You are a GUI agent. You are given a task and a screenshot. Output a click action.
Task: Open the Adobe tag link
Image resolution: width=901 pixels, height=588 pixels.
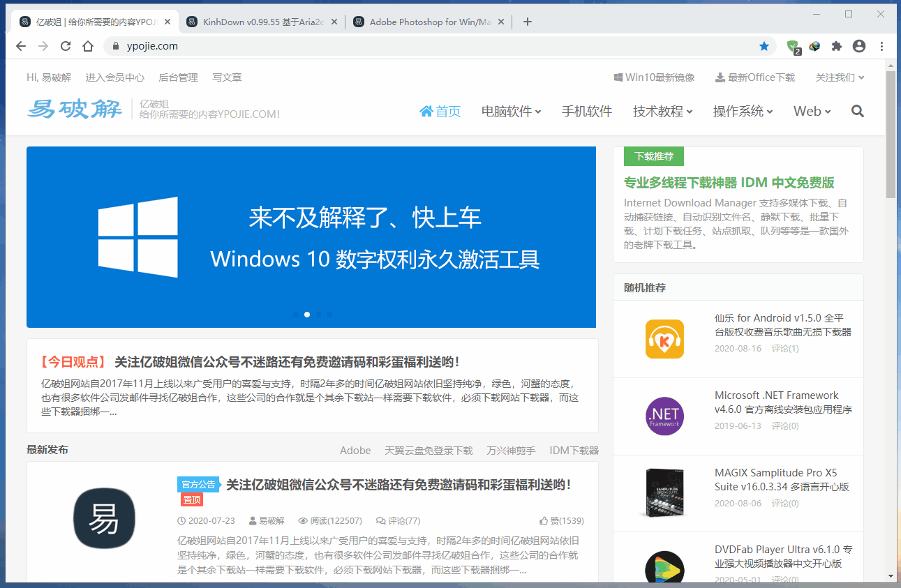(355, 451)
